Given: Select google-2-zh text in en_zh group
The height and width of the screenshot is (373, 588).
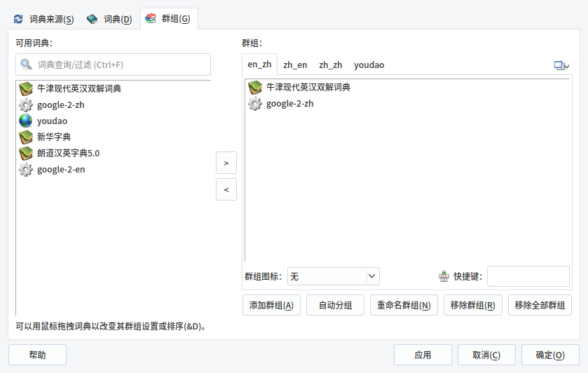Looking at the screenshot, I should tap(290, 104).
